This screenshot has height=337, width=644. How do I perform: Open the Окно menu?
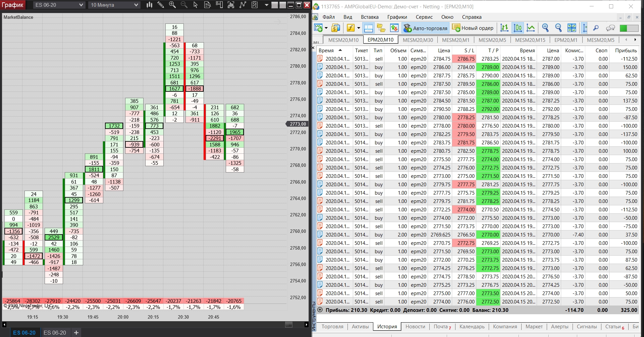(x=447, y=17)
